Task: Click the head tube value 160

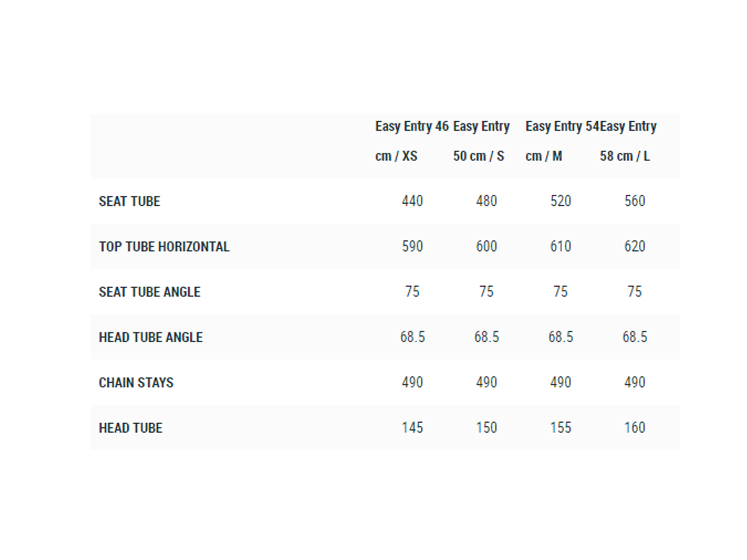Action: pyautogui.click(x=635, y=427)
